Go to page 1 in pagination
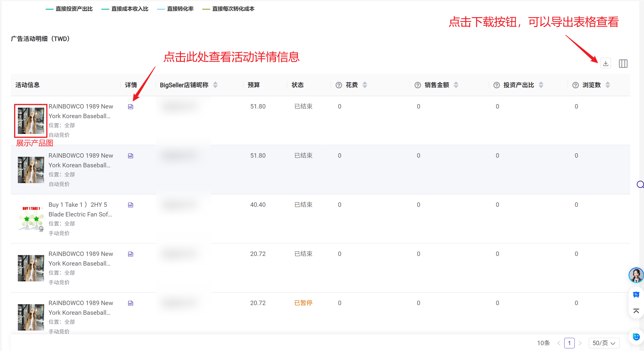Image resolution: width=644 pixels, height=351 pixels. [569, 343]
